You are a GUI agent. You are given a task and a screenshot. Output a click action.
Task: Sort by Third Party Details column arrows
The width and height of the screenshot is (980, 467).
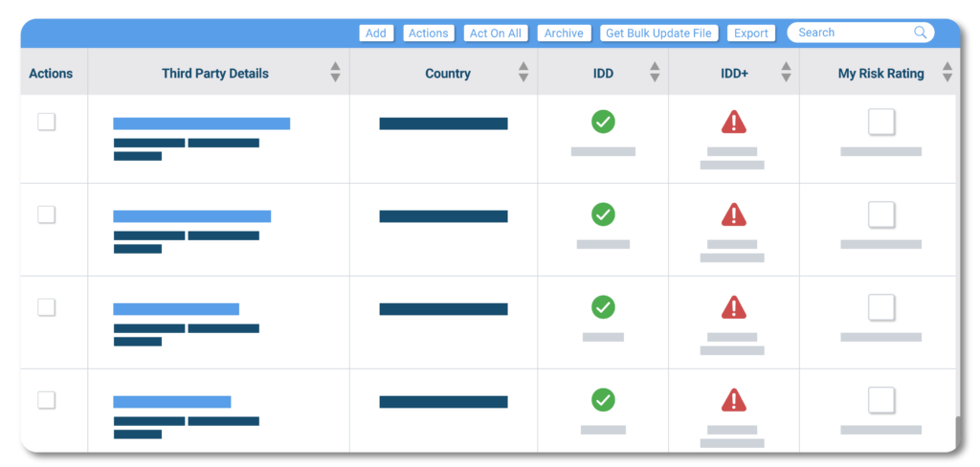pos(335,73)
